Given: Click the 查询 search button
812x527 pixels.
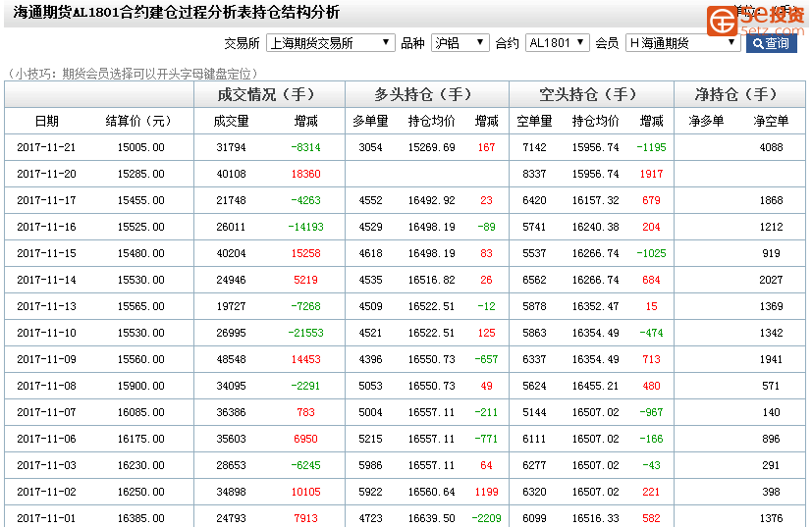Looking at the screenshot, I should (771, 43).
